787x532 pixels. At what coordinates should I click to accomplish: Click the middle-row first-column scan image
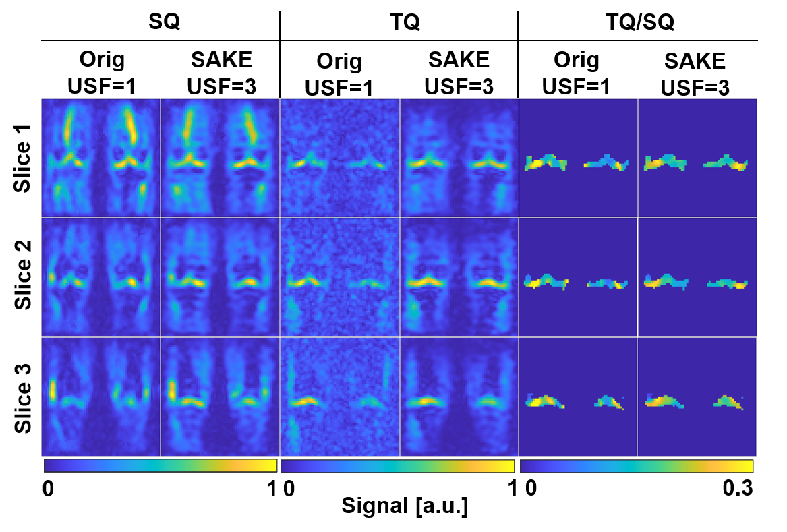[x=101, y=277]
